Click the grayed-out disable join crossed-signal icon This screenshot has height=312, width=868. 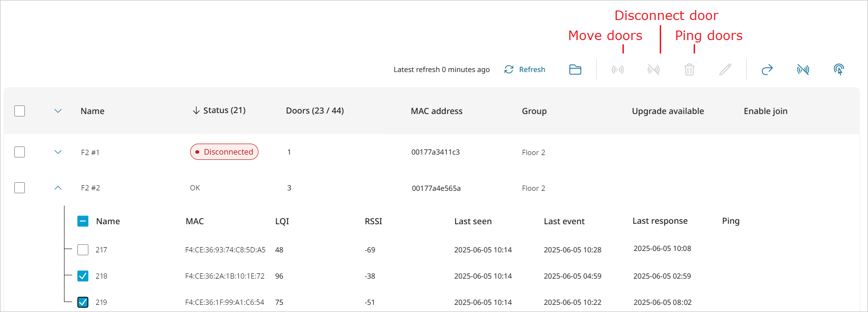click(x=654, y=70)
